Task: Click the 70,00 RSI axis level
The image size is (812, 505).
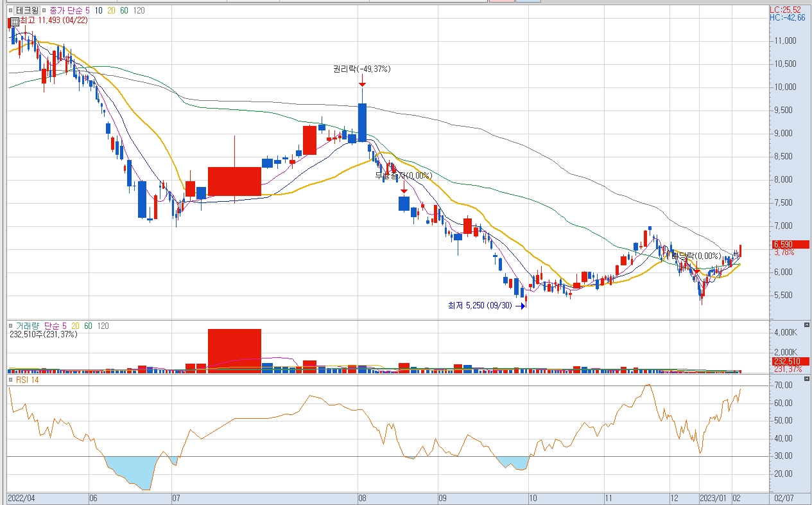Action: [x=784, y=385]
